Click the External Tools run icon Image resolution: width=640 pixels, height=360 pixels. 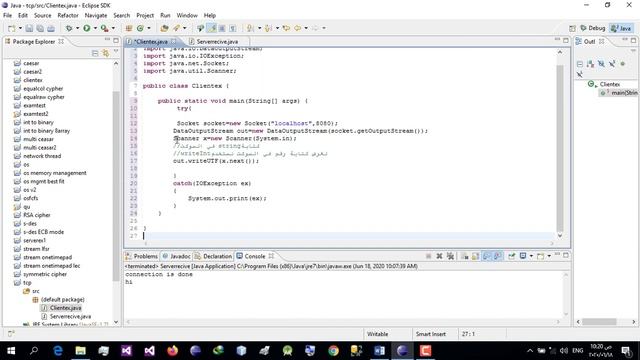tap(104, 28)
